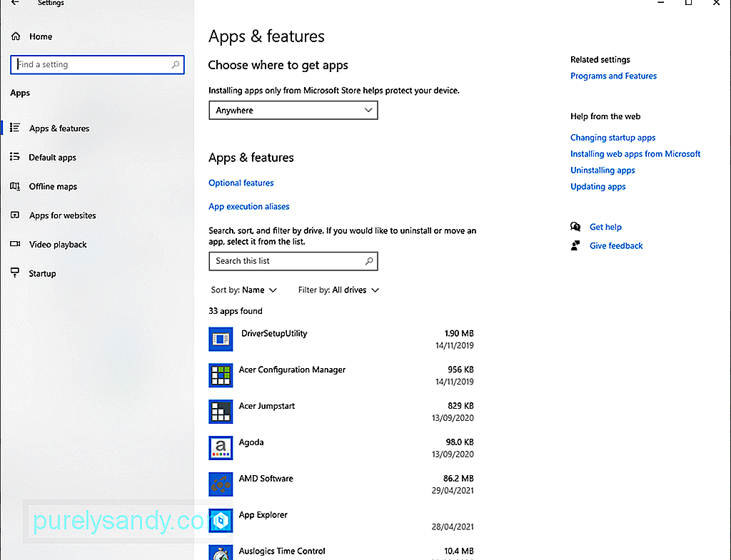Viewport: 731px width, 560px height.
Task: Open Optional features link
Action: coord(241,183)
